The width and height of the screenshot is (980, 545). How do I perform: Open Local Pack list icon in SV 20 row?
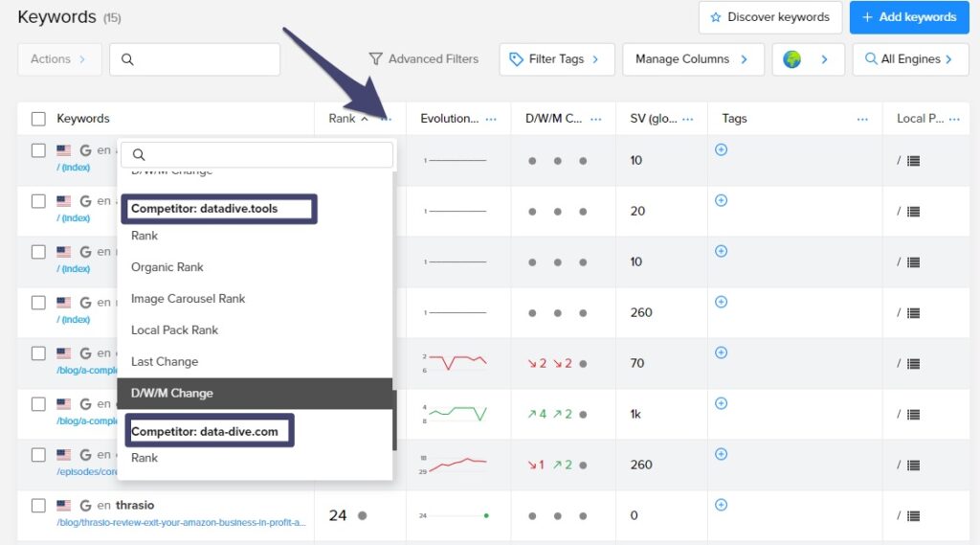[913, 212]
